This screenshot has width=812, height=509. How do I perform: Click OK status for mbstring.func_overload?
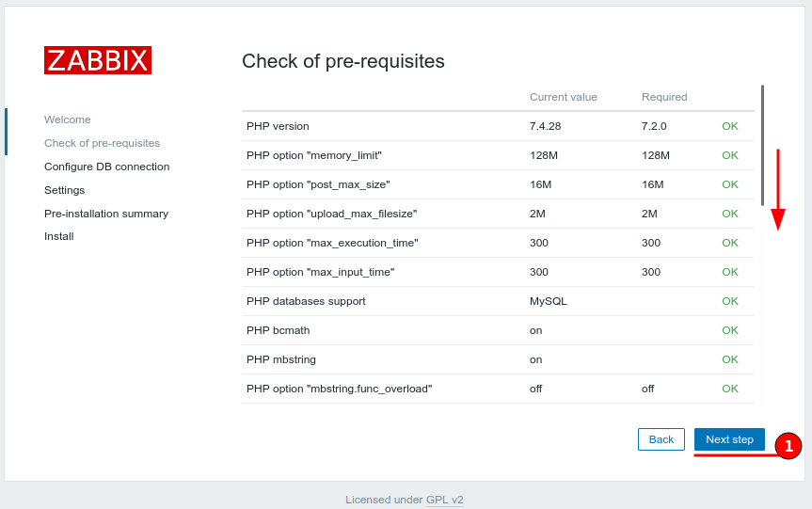click(x=730, y=389)
